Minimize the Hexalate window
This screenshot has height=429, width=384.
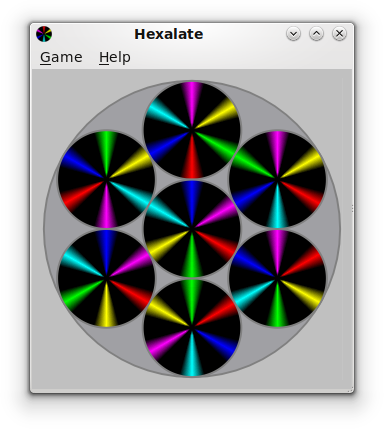tap(293, 34)
